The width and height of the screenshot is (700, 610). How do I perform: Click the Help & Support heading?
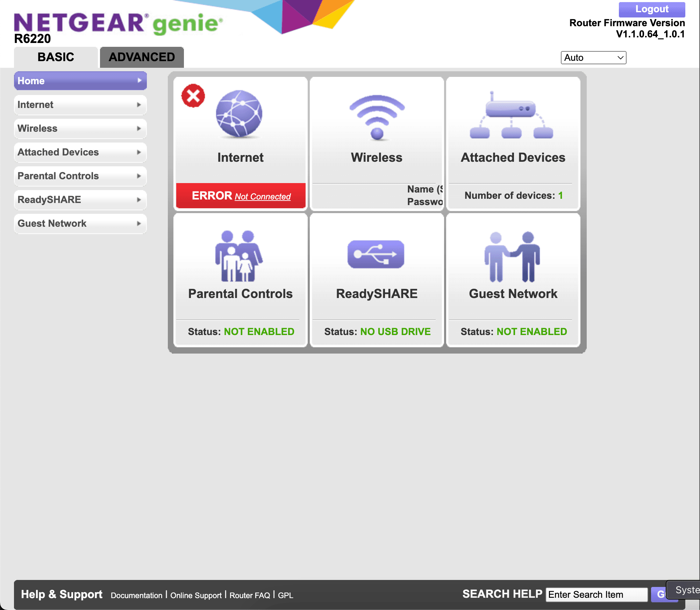62,594
